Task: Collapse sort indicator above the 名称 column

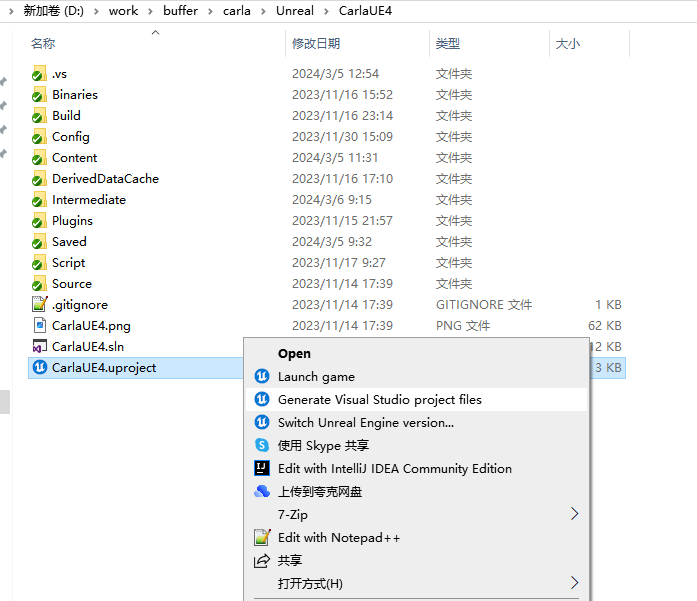Action: point(155,33)
